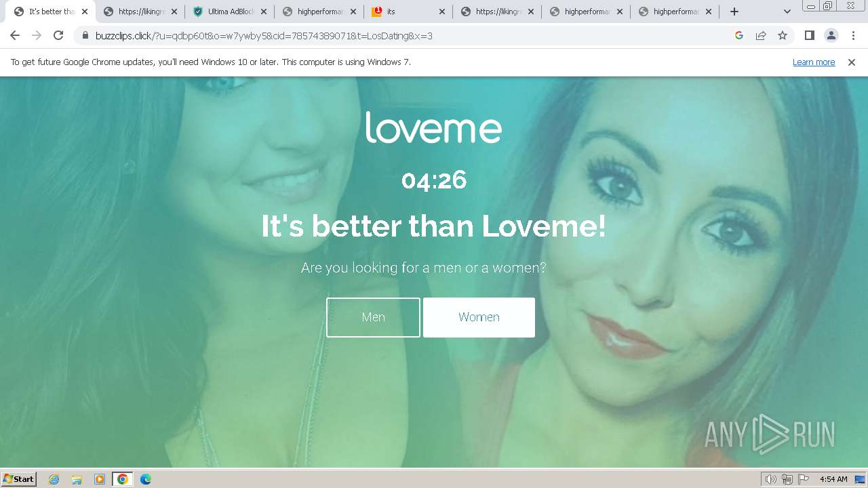Click the 04:26 countdown timer
Viewport: 868px width, 488px height.
pyautogui.click(x=434, y=180)
